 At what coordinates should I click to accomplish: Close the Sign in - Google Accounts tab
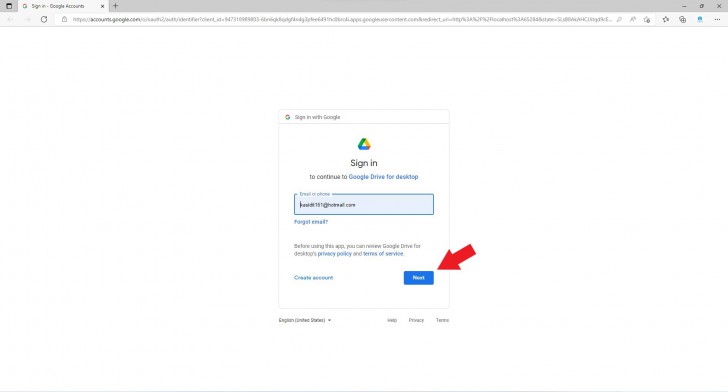[x=103, y=6]
